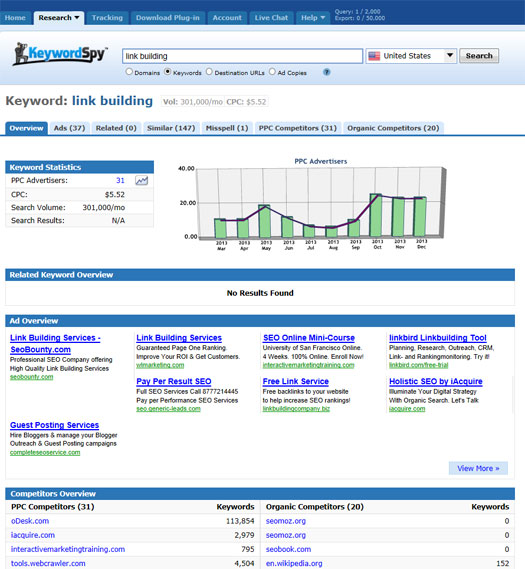Open tools.webcrawler.com PPC competitor
Image resolution: width=525 pixels, height=569 pixels.
point(48,563)
